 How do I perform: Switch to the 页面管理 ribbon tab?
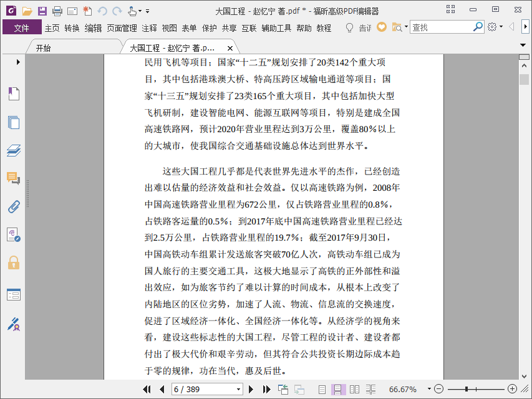(122, 28)
